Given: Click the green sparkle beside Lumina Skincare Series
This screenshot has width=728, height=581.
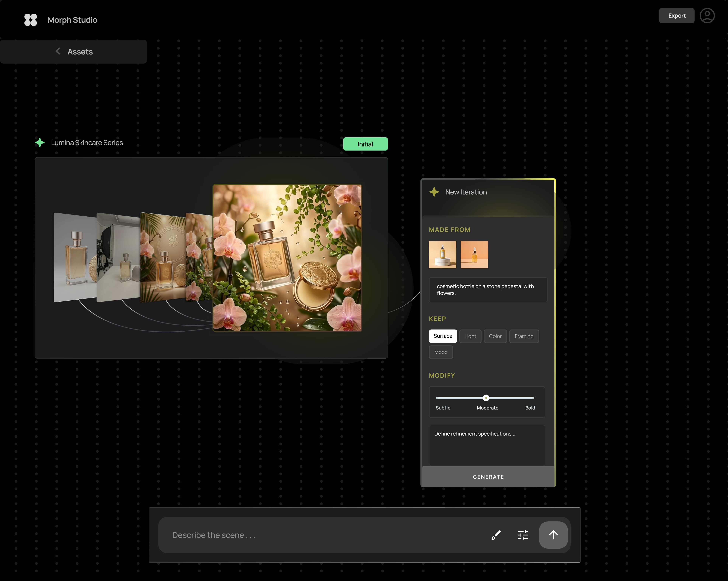Looking at the screenshot, I should click(x=40, y=142).
